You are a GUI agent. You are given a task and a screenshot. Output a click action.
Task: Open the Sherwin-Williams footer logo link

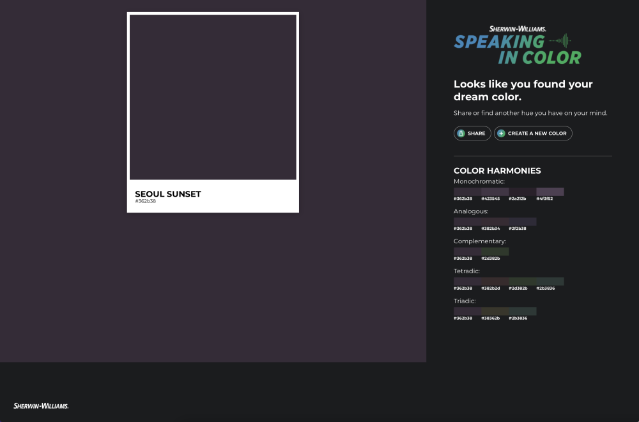click(x=41, y=405)
